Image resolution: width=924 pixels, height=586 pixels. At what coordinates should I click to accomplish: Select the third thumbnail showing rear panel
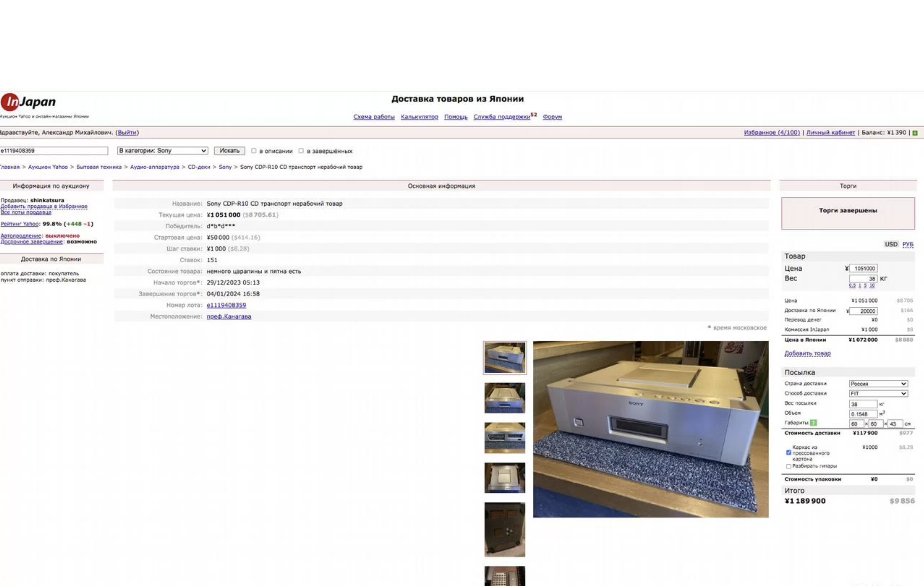point(505,438)
